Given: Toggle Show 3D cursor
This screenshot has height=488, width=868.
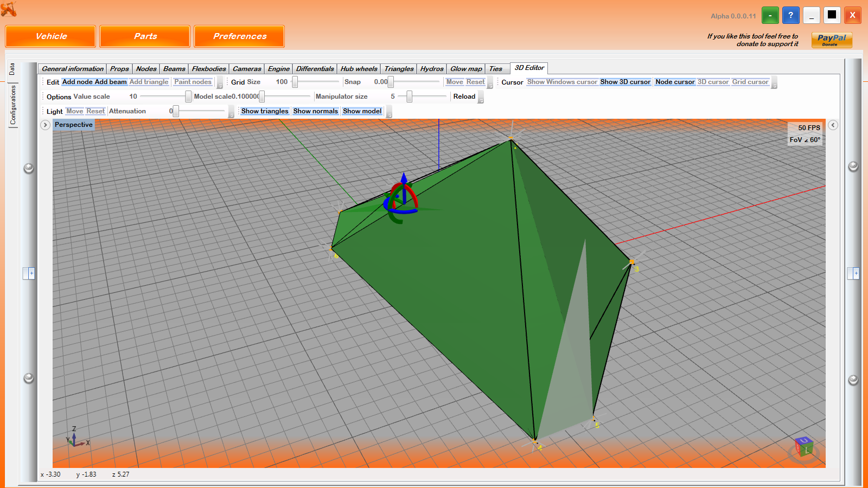Looking at the screenshot, I should pos(625,82).
